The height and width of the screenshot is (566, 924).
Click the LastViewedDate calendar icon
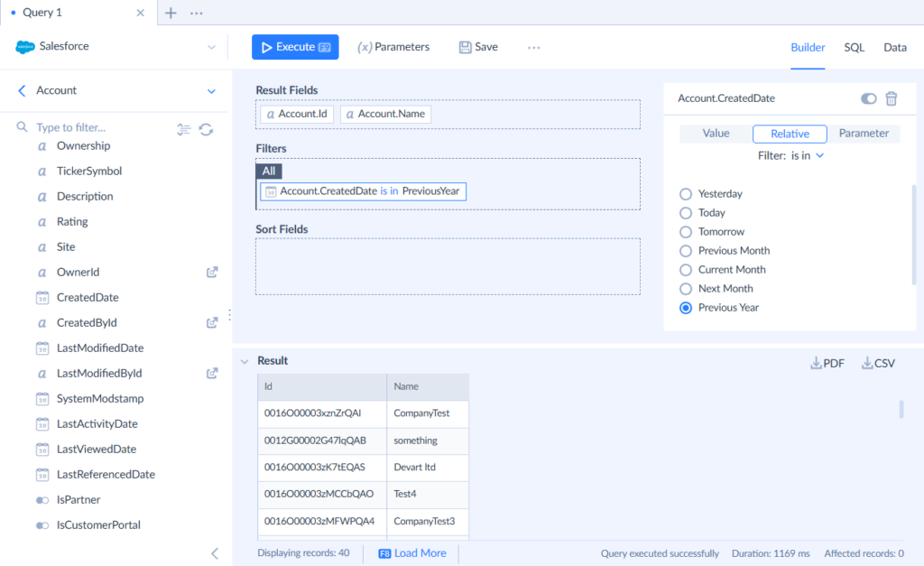click(x=42, y=450)
